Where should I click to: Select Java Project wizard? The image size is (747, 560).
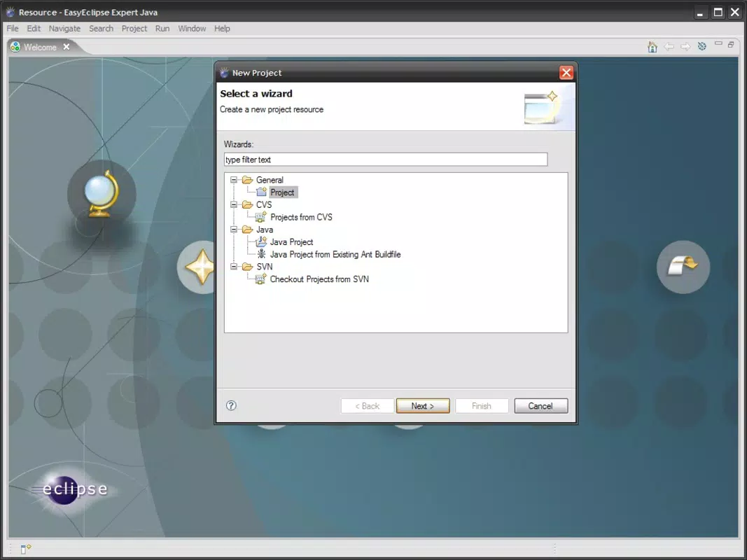[x=291, y=242]
